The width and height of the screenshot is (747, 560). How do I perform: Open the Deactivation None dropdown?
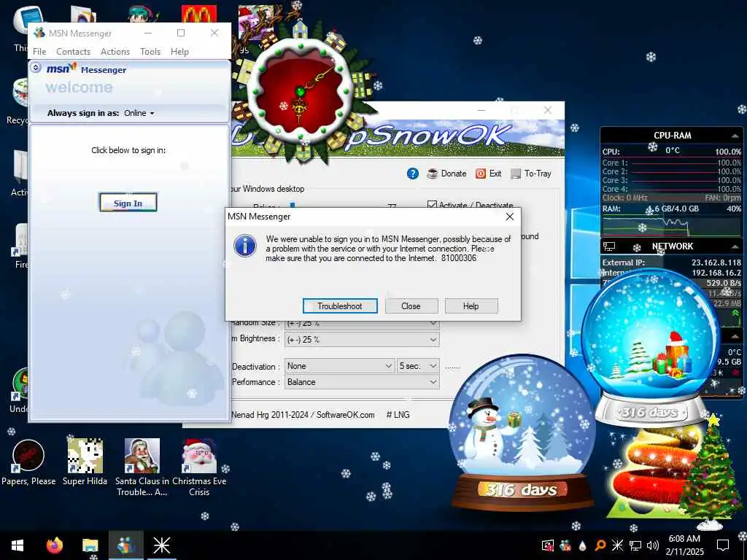339,366
